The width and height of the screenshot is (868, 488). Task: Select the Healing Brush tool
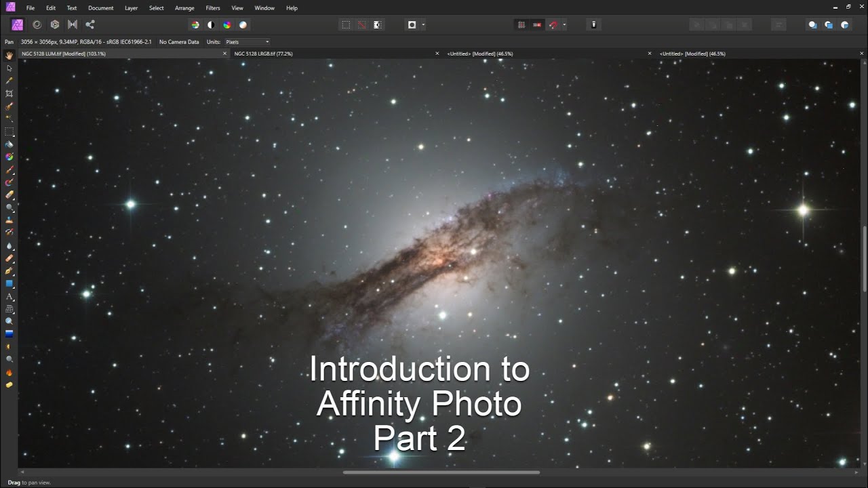pyautogui.click(x=9, y=258)
